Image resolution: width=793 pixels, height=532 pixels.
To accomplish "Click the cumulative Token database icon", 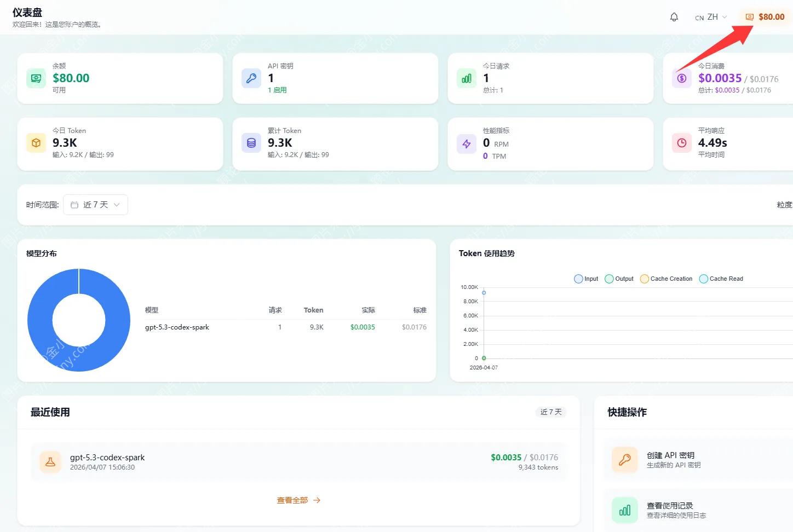I will click(x=251, y=143).
